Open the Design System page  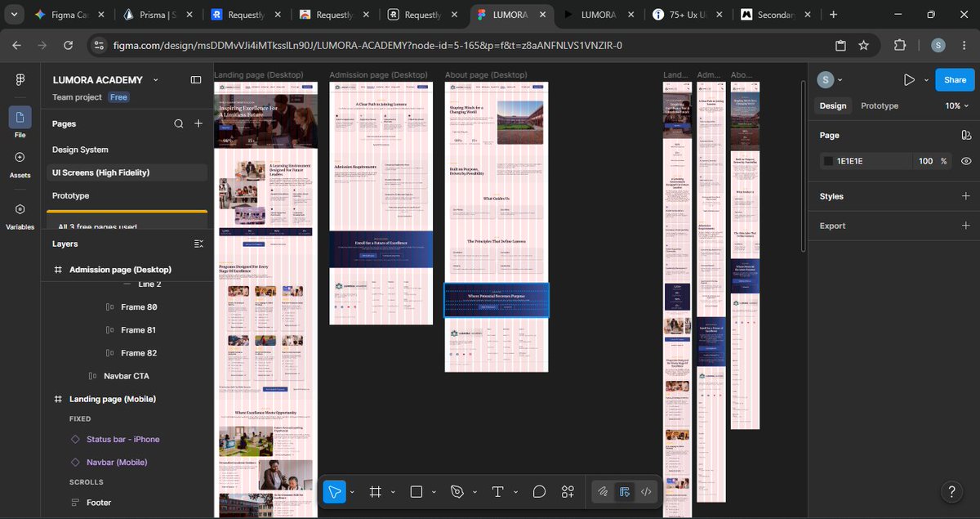pos(80,150)
